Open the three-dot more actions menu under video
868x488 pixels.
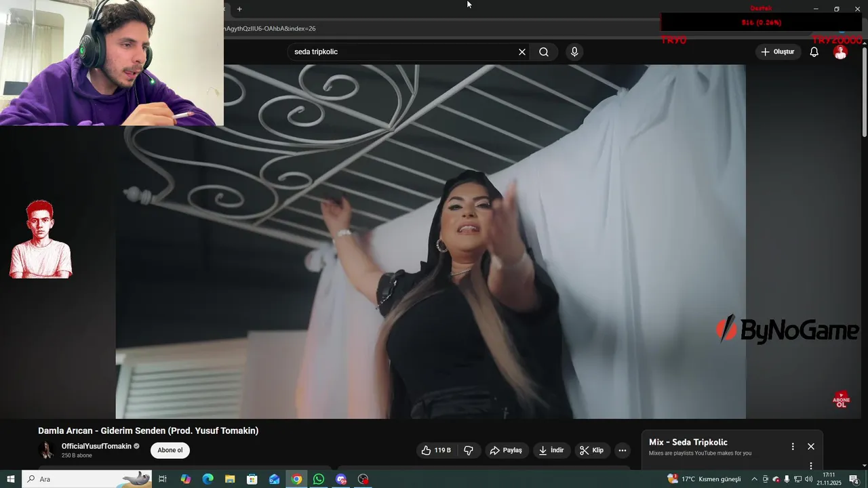[622, 450]
